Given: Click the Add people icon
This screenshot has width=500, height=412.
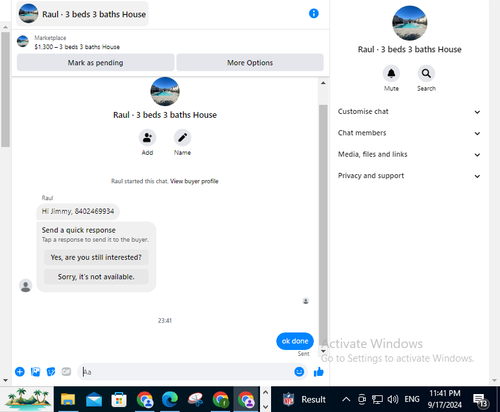Looking at the screenshot, I should pos(147,138).
